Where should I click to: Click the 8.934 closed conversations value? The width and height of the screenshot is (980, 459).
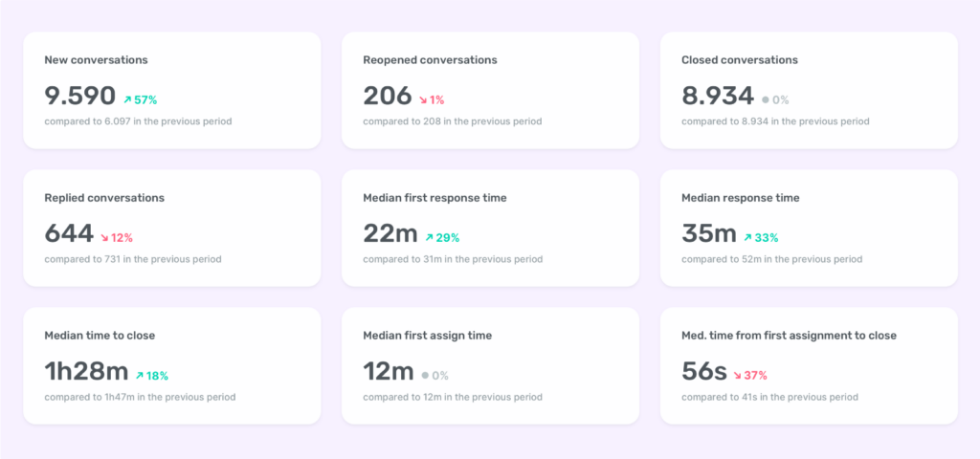tap(718, 96)
